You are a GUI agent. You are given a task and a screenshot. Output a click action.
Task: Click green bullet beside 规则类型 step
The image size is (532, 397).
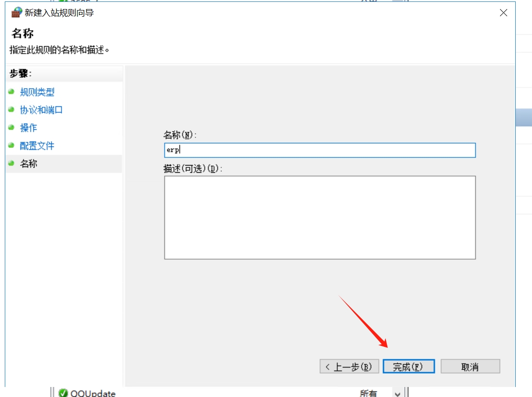(11, 92)
